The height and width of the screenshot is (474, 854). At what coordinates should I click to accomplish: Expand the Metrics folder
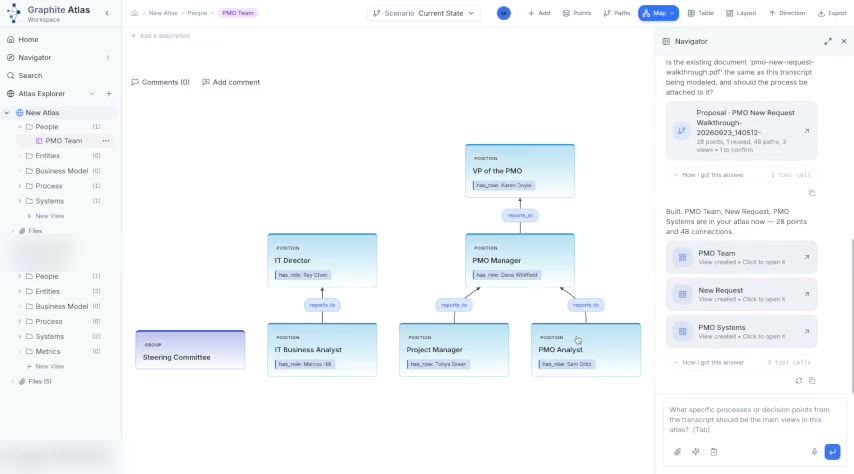click(x=20, y=351)
